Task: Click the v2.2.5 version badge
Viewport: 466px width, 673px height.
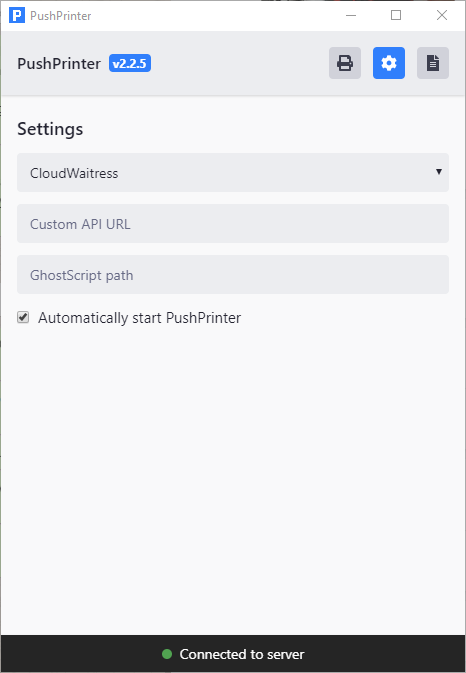Action: tap(130, 64)
